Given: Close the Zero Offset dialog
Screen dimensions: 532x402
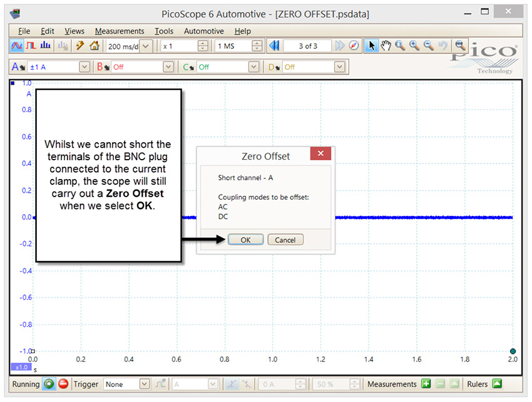Looking at the screenshot, I should [x=320, y=153].
